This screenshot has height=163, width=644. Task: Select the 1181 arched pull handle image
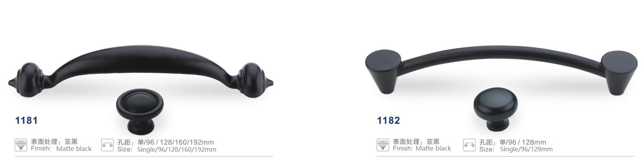click(x=140, y=72)
